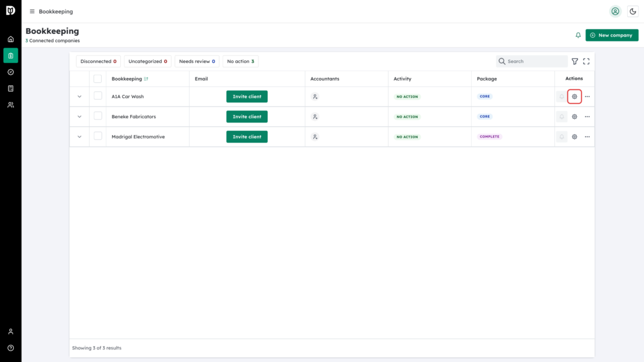This screenshot has width=644, height=362.
Task: Sort by the Bookkeeping column sort icon
Action: [x=146, y=79]
